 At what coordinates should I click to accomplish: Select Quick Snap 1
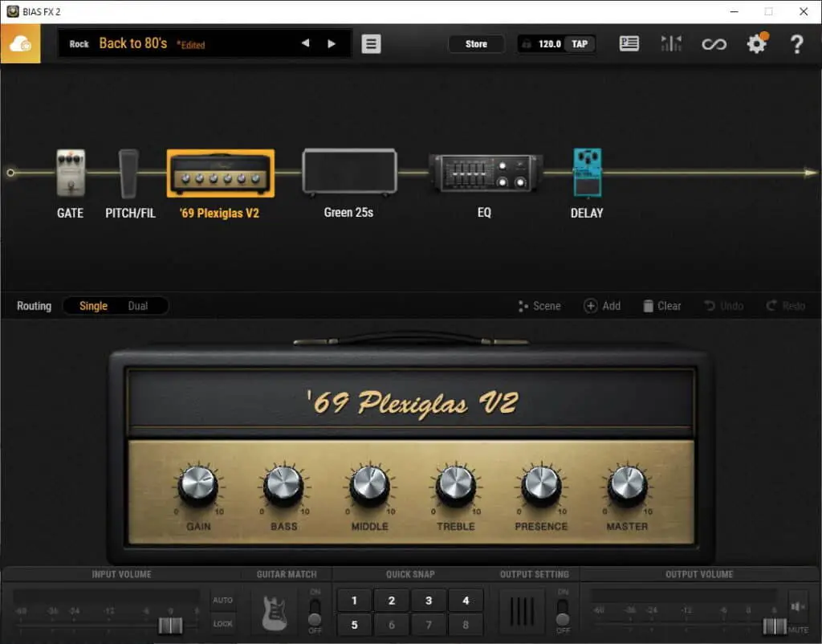(354, 601)
